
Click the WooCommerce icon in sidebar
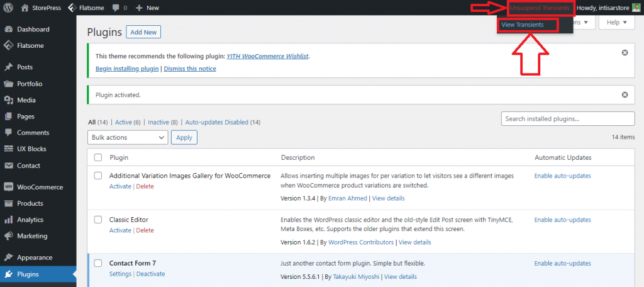[8, 187]
